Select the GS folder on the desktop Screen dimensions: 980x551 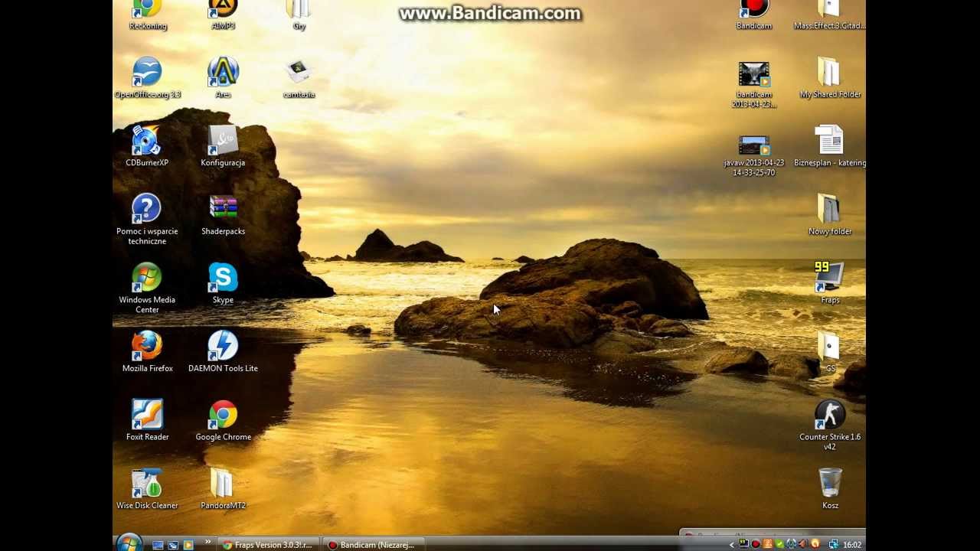click(x=830, y=352)
